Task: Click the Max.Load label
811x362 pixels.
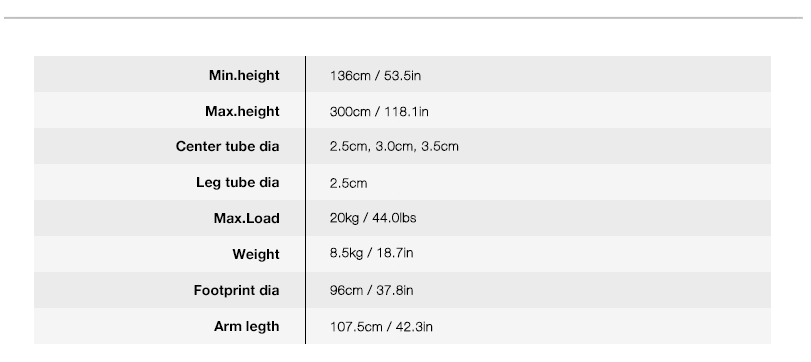Action: [x=247, y=218]
